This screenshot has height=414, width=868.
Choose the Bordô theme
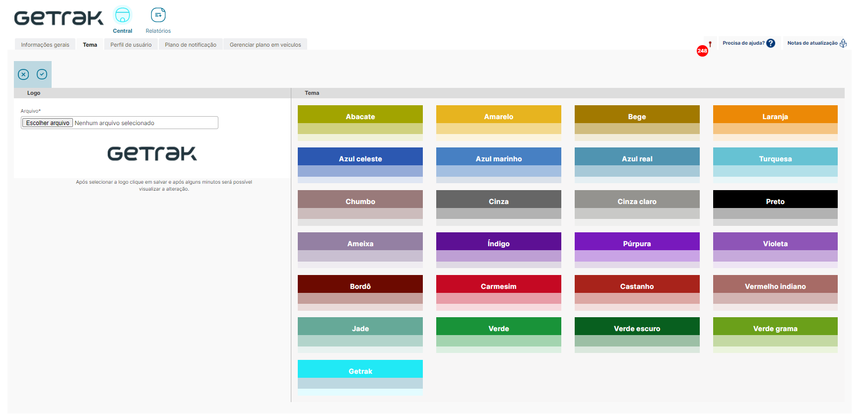(360, 293)
